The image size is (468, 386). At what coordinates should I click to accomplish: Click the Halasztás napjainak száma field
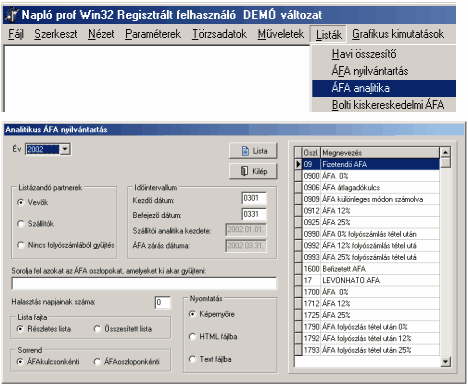[163, 302]
